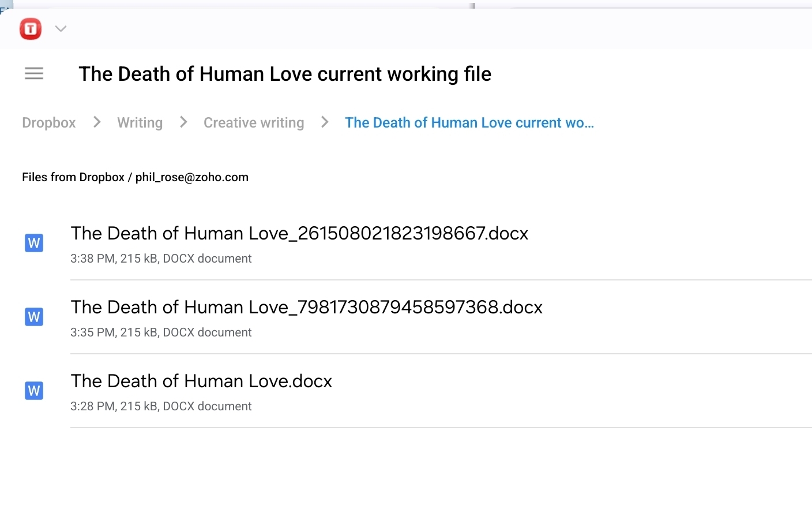
Task: Go to the Writing breadcrumb folder
Action: (x=140, y=123)
